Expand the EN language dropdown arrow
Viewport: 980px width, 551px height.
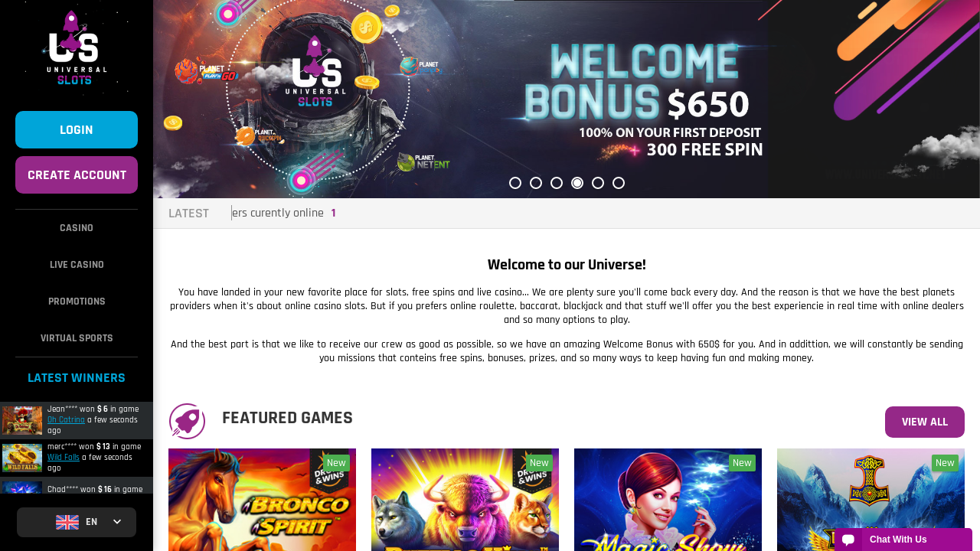pyautogui.click(x=117, y=522)
